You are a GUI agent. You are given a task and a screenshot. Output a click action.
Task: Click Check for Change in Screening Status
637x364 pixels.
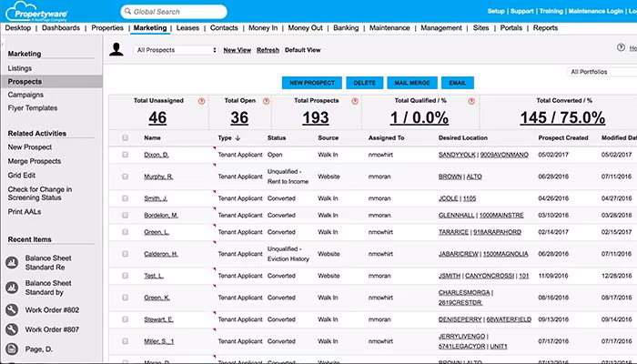[x=40, y=193]
